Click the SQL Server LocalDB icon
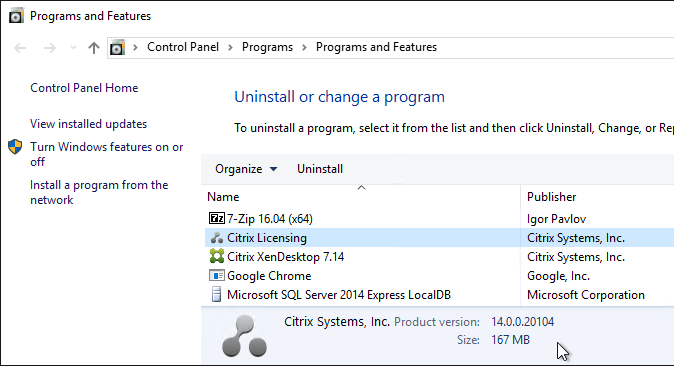 (217, 295)
